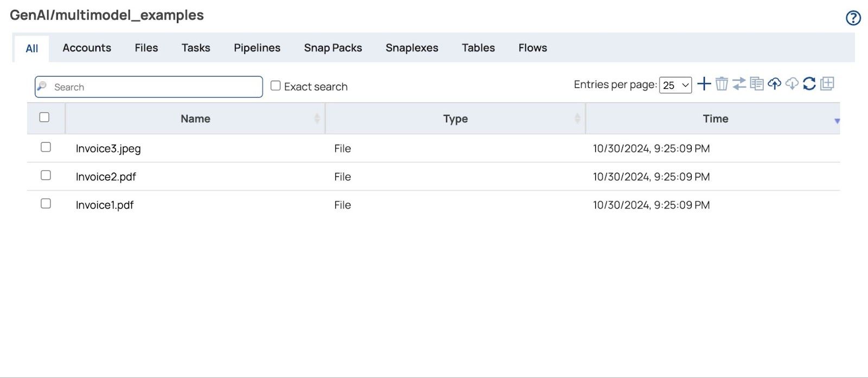
Task: Click the add-to-collection squares icon
Action: pyautogui.click(x=827, y=84)
